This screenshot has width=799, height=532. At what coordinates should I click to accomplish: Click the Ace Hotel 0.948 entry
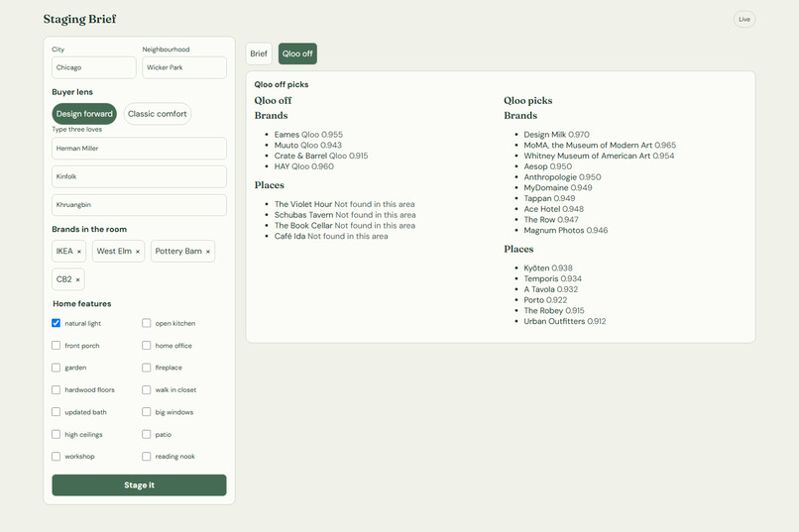coord(553,209)
